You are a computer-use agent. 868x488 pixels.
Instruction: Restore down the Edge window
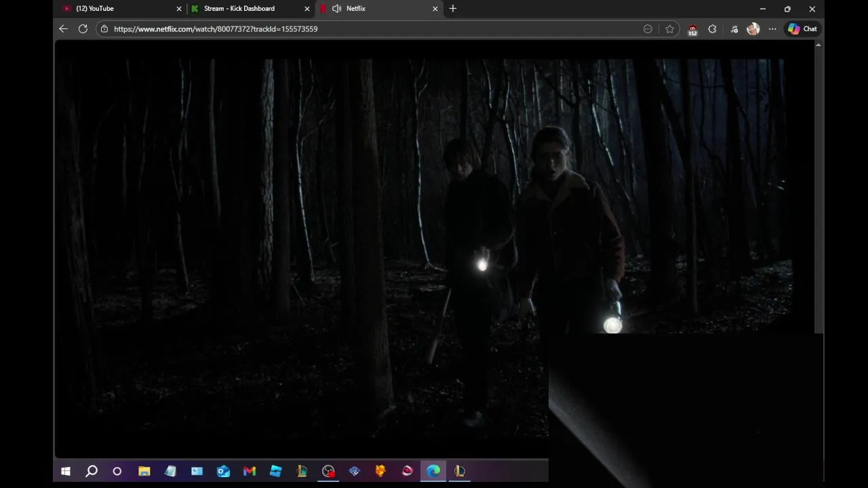tap(787, 9)
